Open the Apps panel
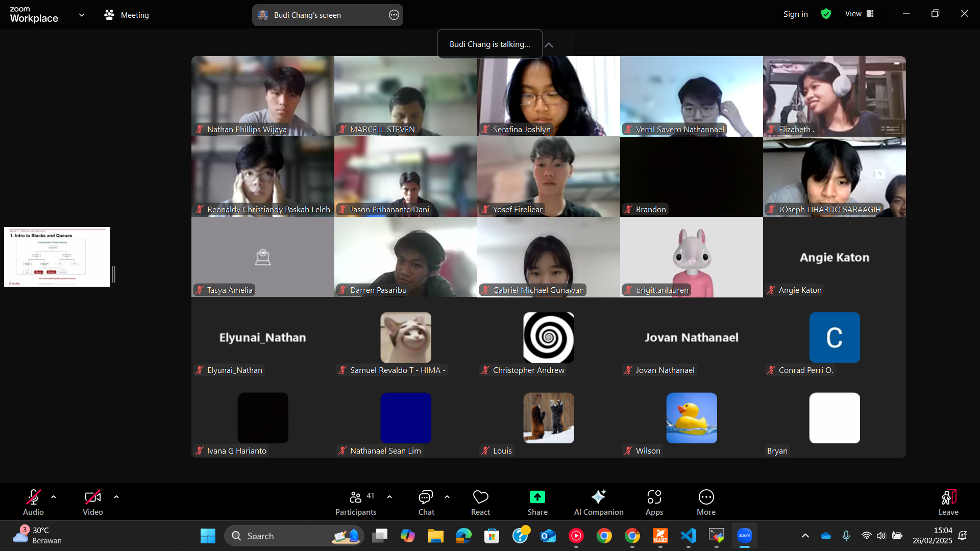The height and width of the screenshot is (551, 980). 654,502
